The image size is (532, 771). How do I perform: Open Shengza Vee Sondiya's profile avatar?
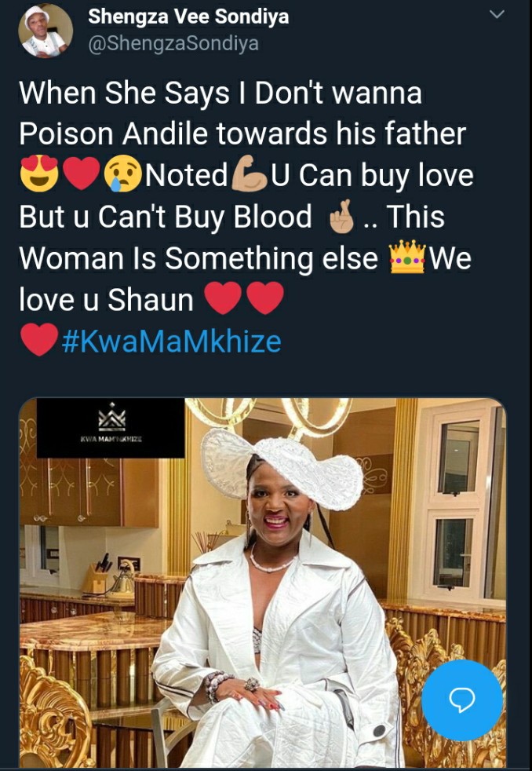46,31
